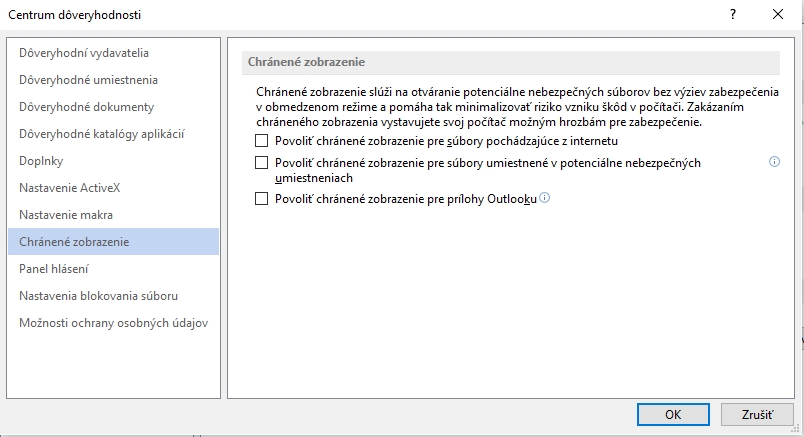Go to Nastavenia blokovania súboru
This screenshot has width=804, height=437.
[98, 296]
